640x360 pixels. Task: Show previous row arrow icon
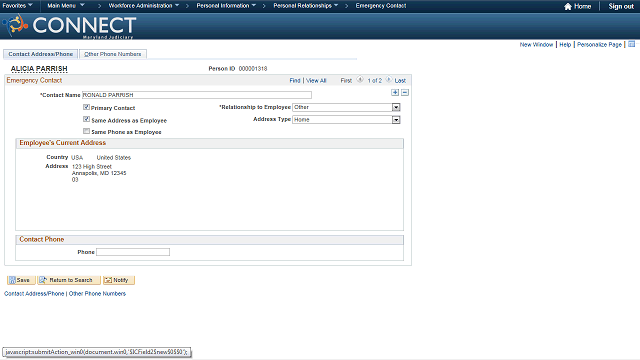pyautogui.click(x=360, y=80)
